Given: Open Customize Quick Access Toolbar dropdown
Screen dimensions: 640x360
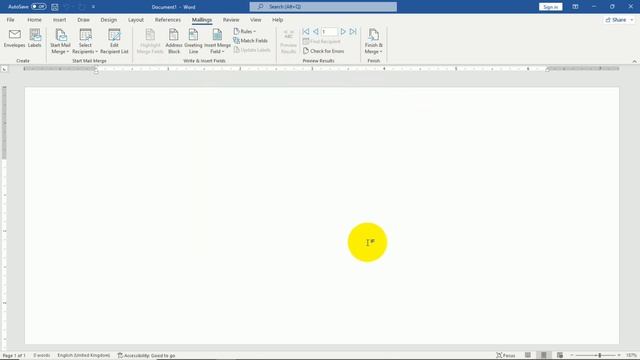Looking at the screenshot, I should pyautogui.click(x=93, y=7).
